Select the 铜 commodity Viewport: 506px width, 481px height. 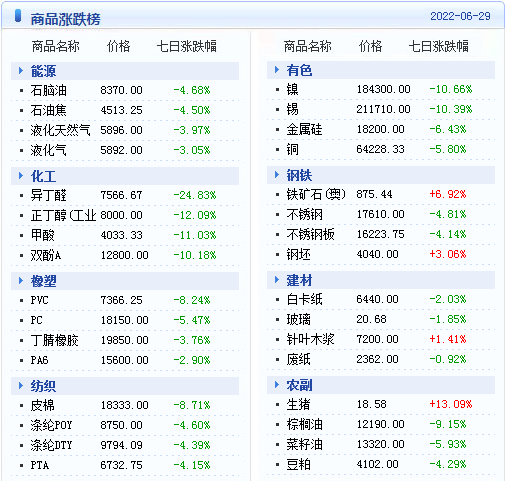pyautogui.click(x=293, y=149)
